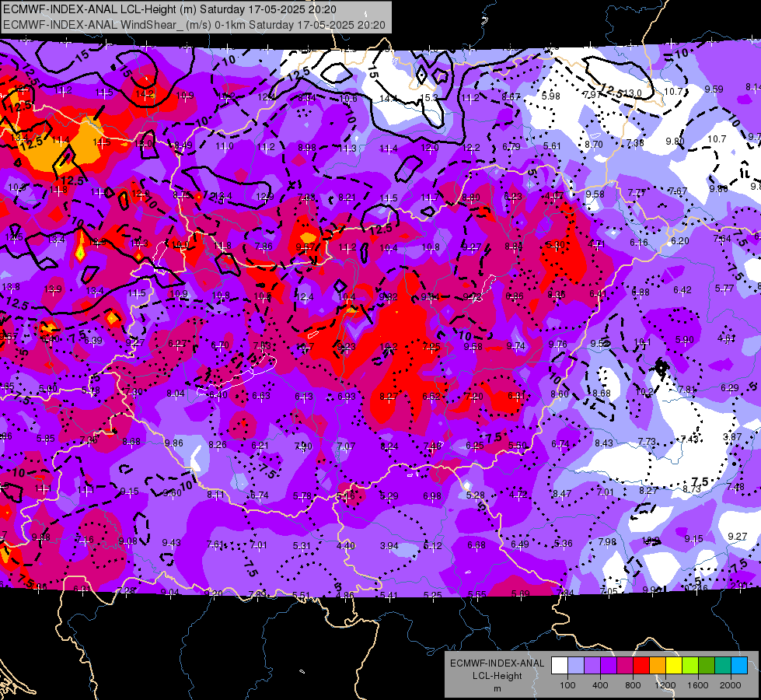Click the grid value 7.97

pyautogui.click(x=592, y=95)
